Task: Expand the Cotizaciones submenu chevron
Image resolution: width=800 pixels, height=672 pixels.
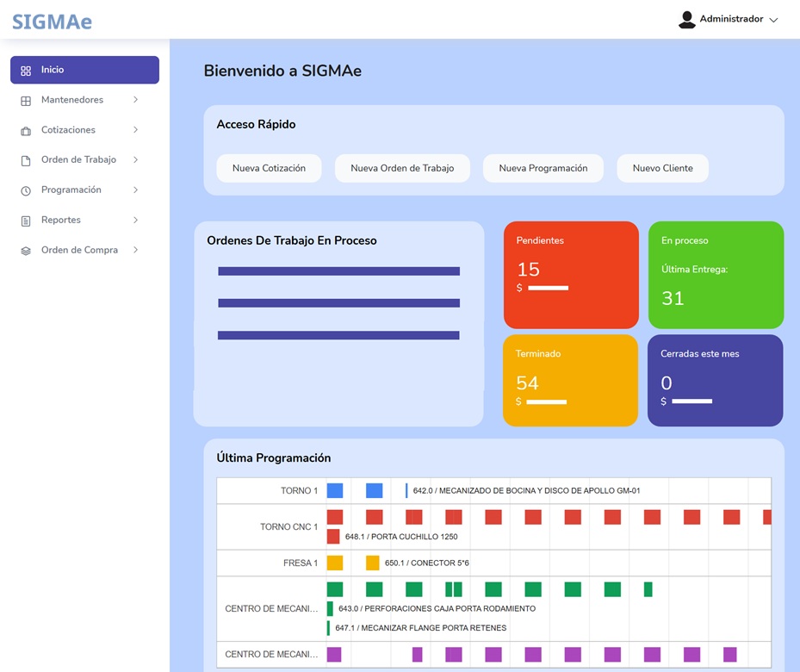Action: pos(135,130)
